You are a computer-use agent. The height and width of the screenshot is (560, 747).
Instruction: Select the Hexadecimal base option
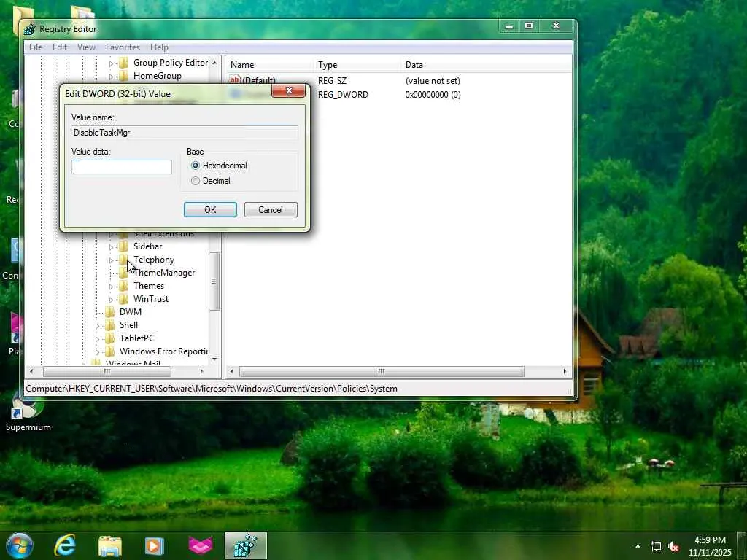point(219,166)
